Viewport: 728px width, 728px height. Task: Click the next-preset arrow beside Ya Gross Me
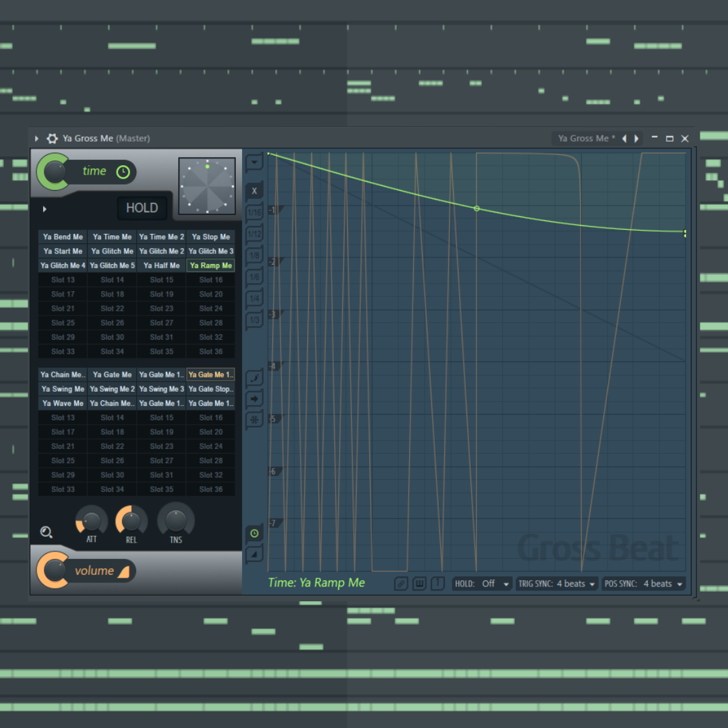[x=636, y=138]
